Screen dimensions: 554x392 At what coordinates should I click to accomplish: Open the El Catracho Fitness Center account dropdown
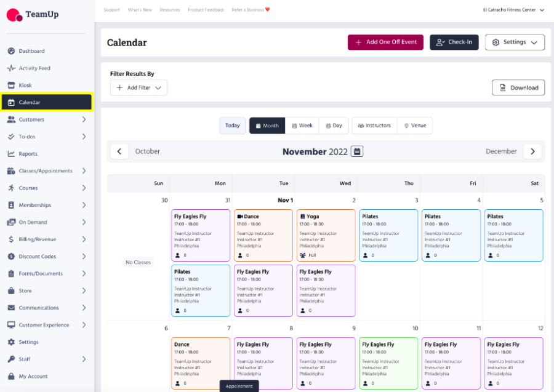tap(510, 9)
